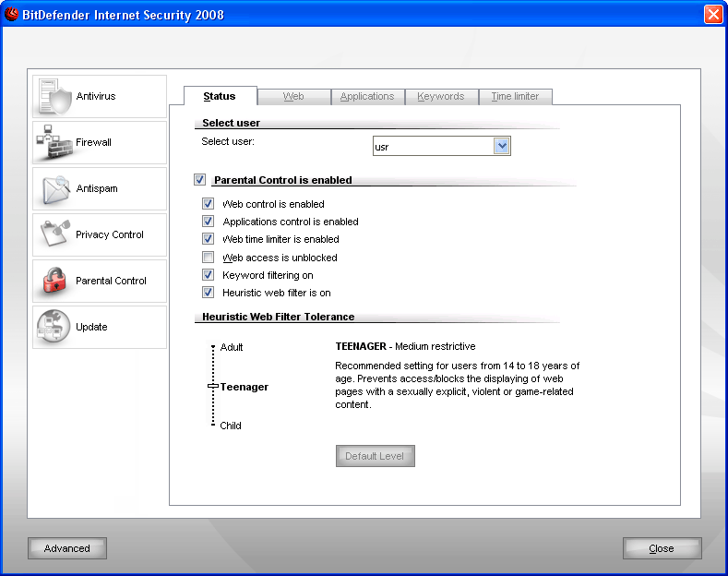This screenshot has height=576, width=728.
Task: Set tolerance slider to Adult level
Action: (213, 346)
